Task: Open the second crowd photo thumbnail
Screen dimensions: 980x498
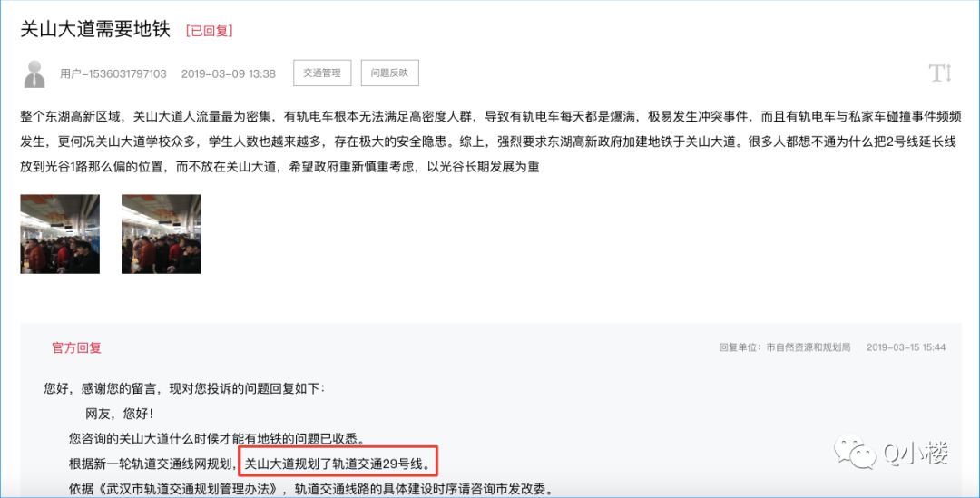Action: [162, 234]
